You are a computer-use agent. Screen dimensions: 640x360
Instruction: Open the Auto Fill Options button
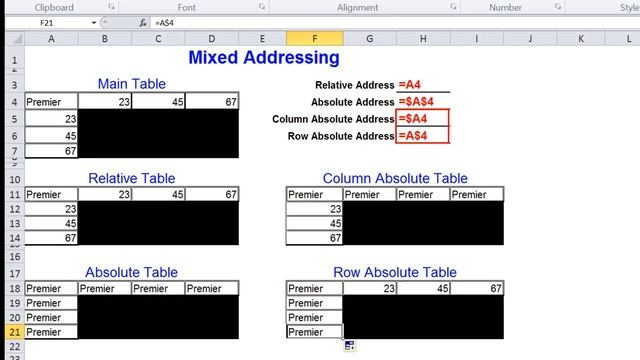(x=349, y=345)
